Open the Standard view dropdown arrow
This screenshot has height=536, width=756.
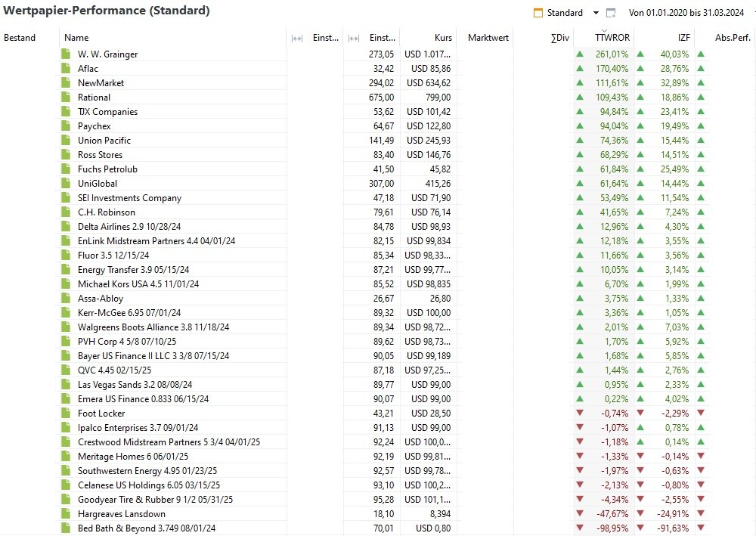tap(596, 13)
